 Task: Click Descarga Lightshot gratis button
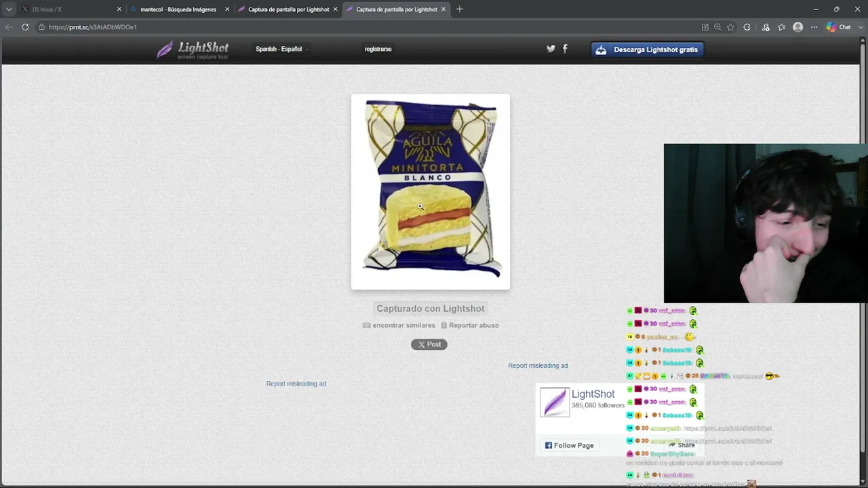pyautogui.click(x=648, y=49)
